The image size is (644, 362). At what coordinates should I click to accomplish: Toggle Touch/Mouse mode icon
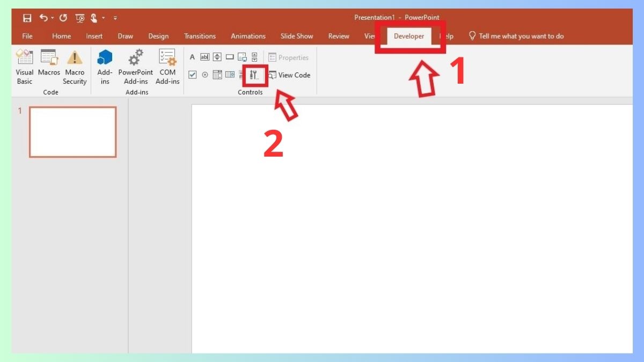coord(94,18)
